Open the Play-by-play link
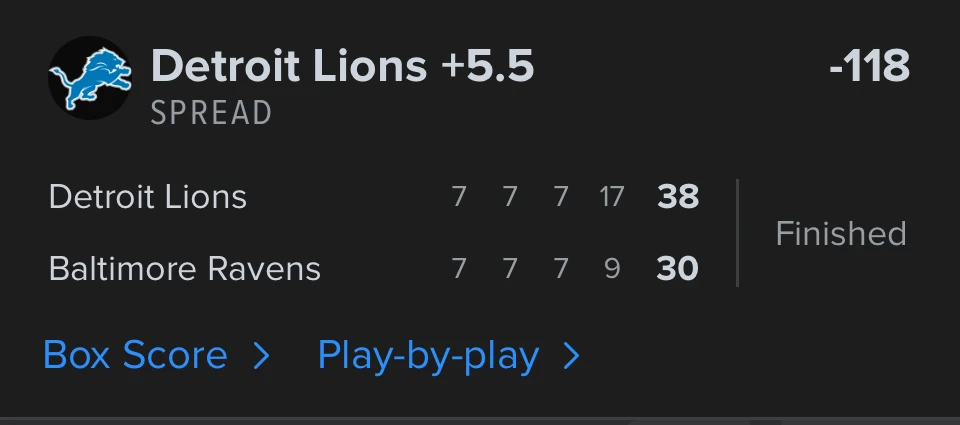This screenshot has height=425, width=960. (429, 356)
